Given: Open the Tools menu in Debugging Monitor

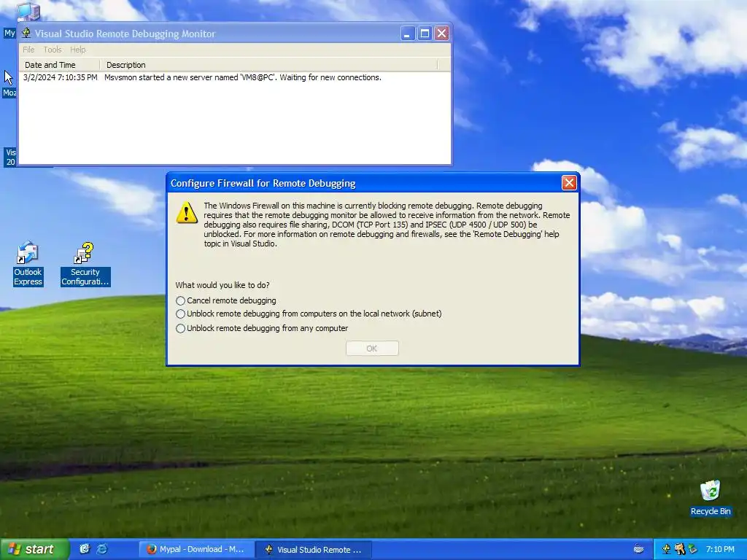Looking at the screenshot, I should click(x=53, y=50).
